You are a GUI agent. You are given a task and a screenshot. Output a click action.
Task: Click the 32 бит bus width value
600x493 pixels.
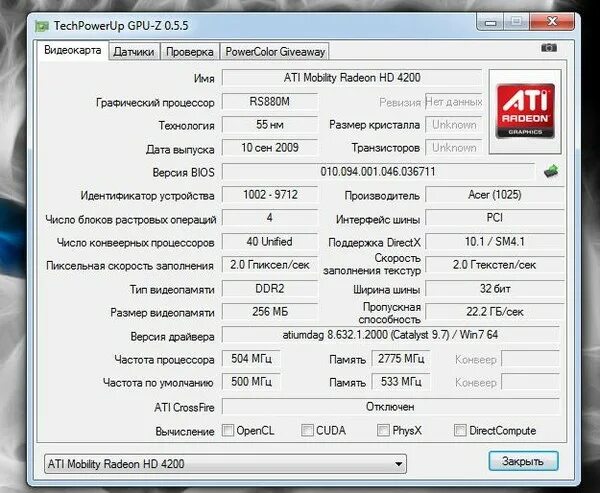coord(495,289)
